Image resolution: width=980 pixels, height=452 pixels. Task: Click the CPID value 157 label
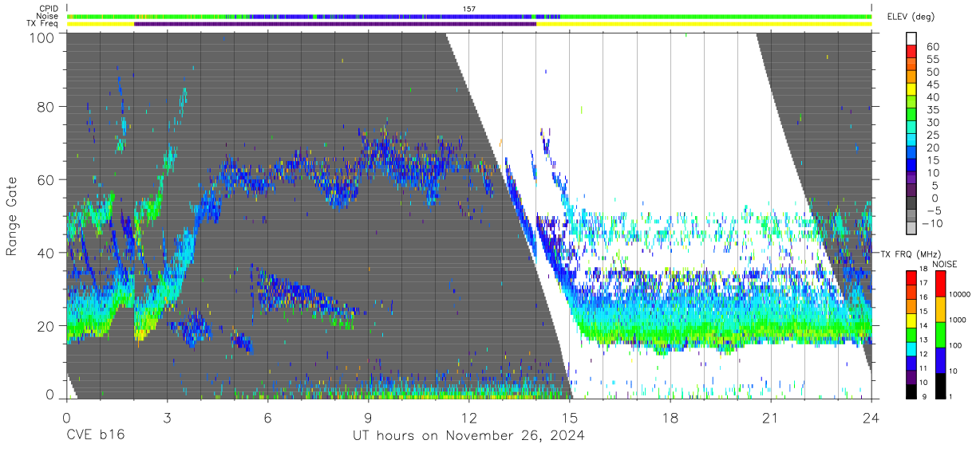click(x=469, y=9)
